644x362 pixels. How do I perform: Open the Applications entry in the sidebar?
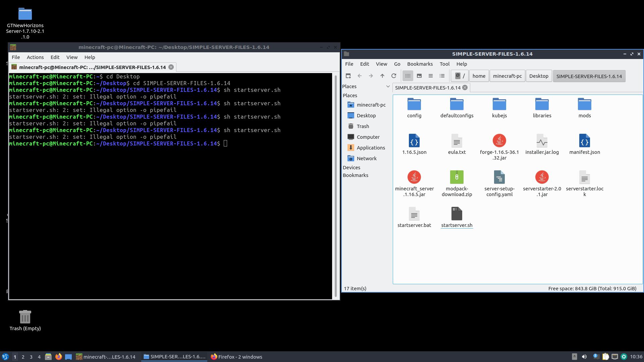click(371, 147)
